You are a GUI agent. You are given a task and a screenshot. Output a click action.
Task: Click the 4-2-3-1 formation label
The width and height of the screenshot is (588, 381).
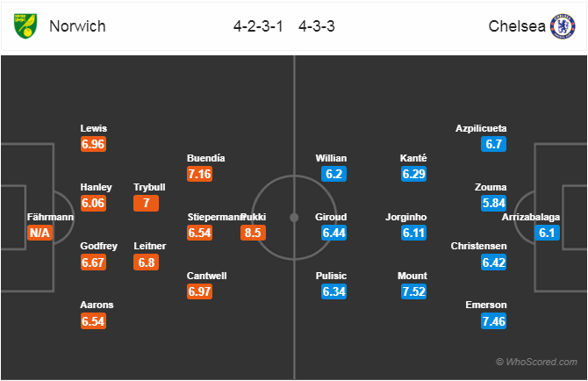pyautogui.click(x=258, y=26)
